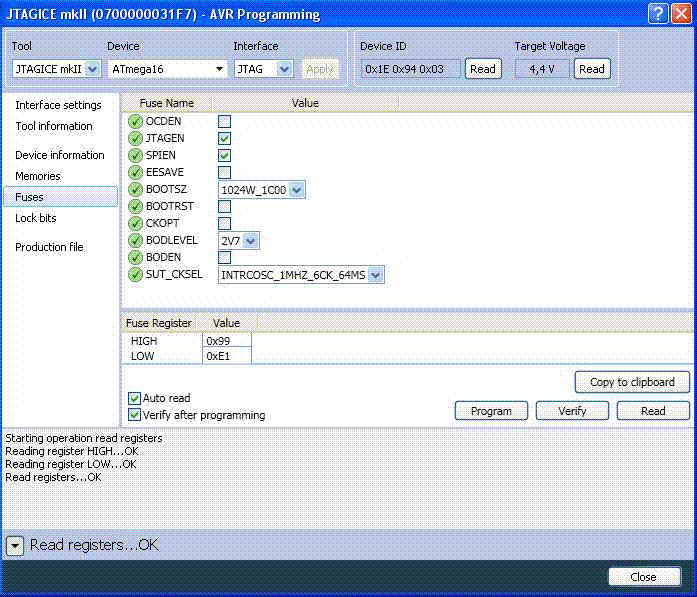Click the green status icon beside SUT_CKSEL
Image resolution: width=697 pixels, height=597 pixels.
(x=135, y=274)
